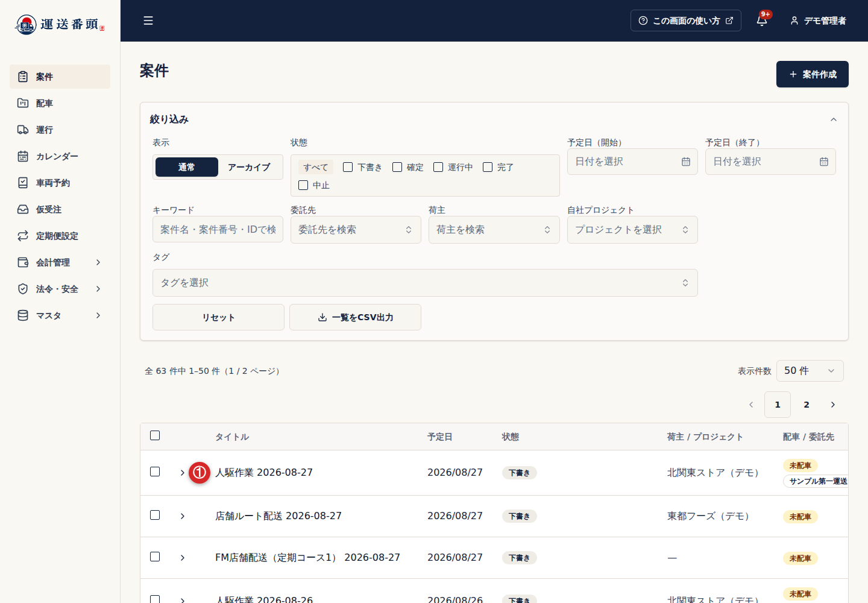The height and width of the screenshot is (603, 868).
Task: Click the 法令・安全 shield icon
Action: 23,289
